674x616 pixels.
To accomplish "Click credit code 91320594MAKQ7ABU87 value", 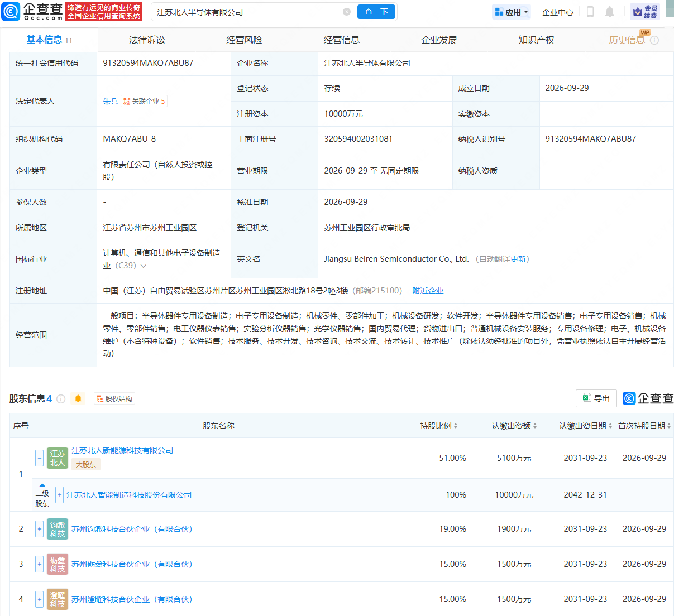I will pos(148,63).
